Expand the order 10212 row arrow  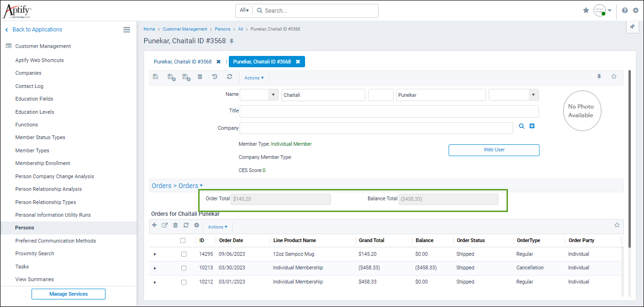click(155, 283)
